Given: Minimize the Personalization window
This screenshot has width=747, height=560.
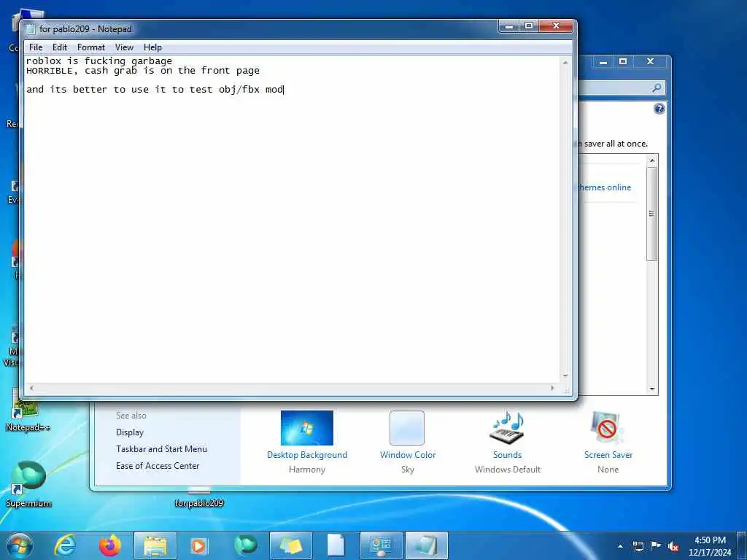Looking at the screenshot, I should point(603,62).
